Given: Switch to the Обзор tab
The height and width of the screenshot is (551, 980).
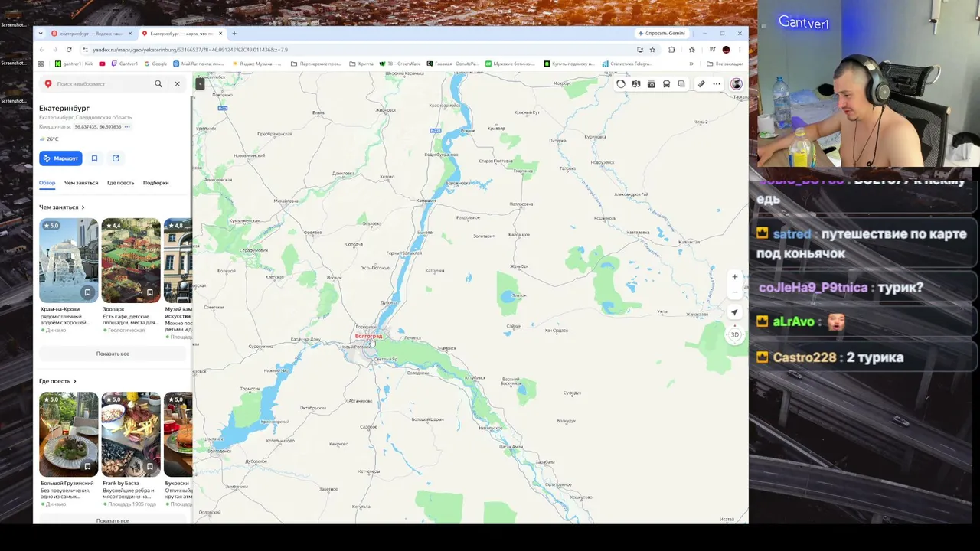Looking at the screenshot, I should (x=47, y=183).
